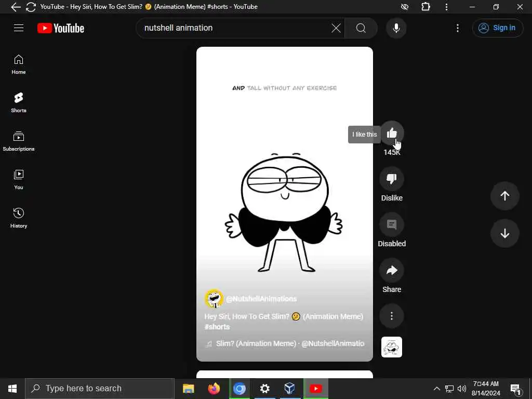Clear the search box with X
532x399 pixels.
336,28
